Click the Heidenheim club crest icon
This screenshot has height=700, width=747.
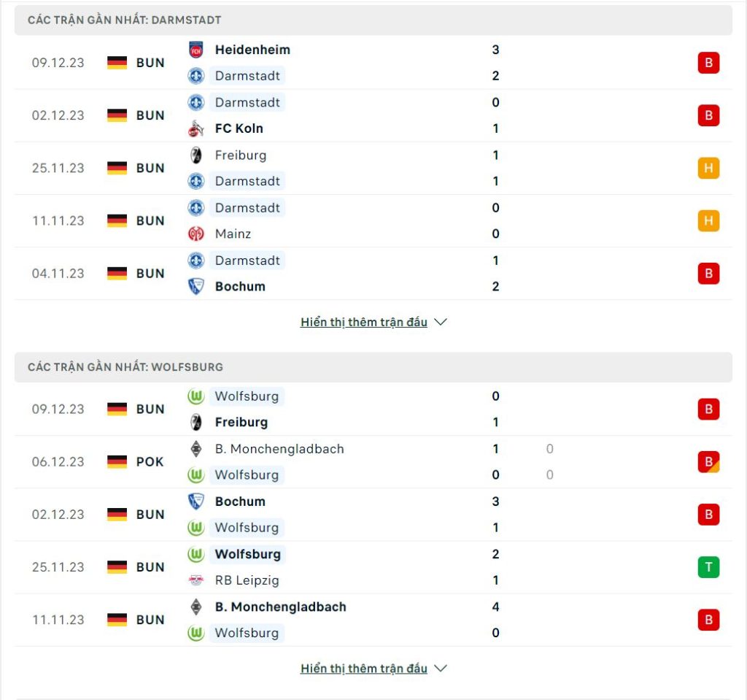coord(196,50)
